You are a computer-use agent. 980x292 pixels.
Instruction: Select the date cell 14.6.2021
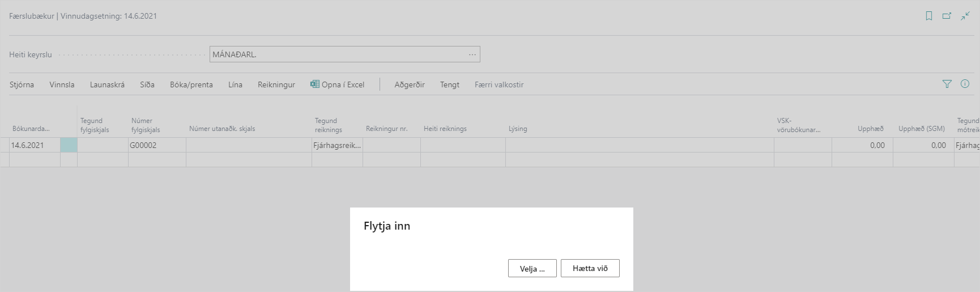click(34, 145)
